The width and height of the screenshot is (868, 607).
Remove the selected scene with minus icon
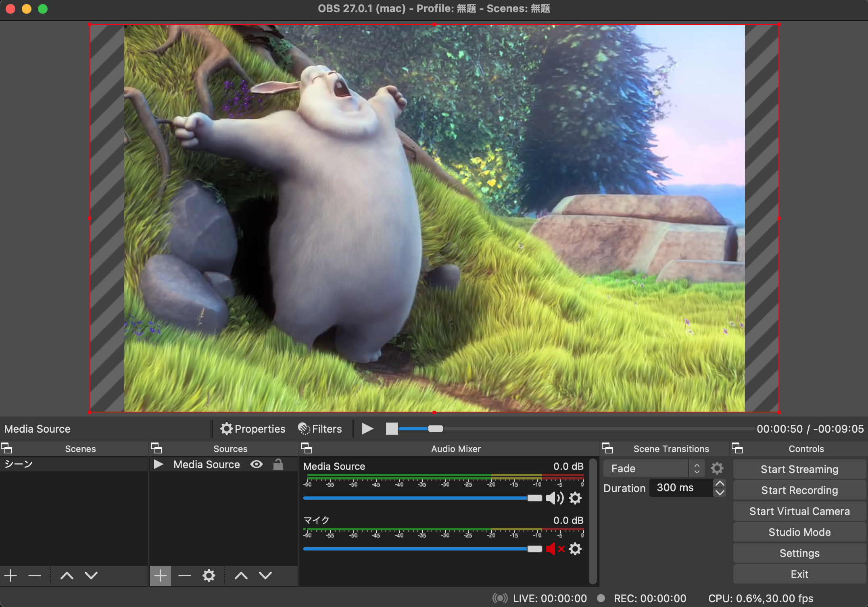(x=35, y=576)
